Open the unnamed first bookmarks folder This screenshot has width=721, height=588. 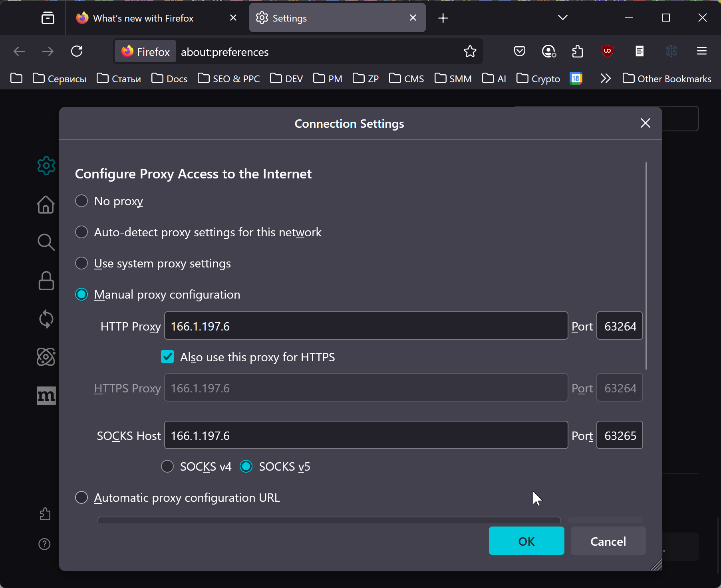pyautogui.click(x=16, y=78)
